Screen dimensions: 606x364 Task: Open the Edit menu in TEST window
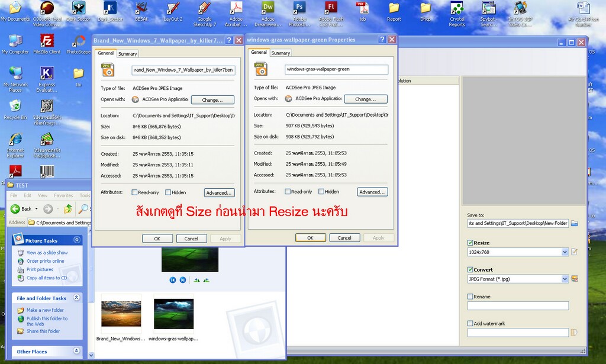(x=27, y=195)
